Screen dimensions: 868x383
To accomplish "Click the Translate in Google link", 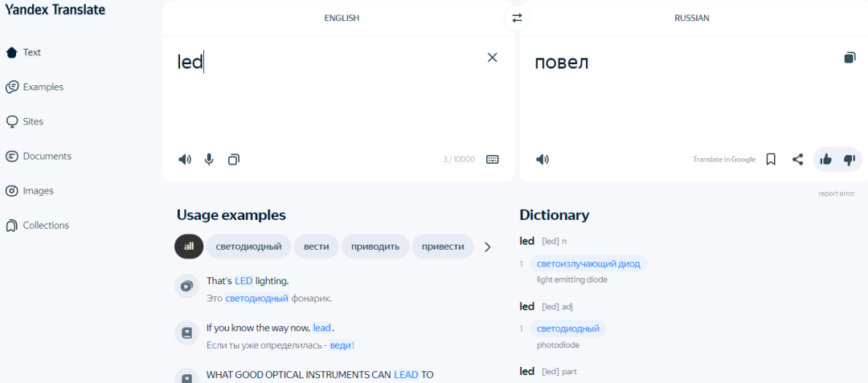I will click(724, 159).
